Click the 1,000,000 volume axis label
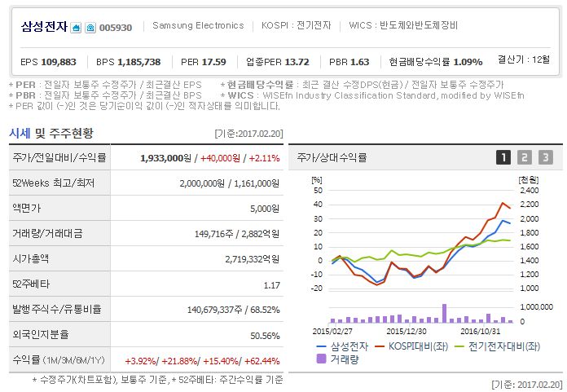This screenshot has width=567, height=392. [x=536, y=306]
